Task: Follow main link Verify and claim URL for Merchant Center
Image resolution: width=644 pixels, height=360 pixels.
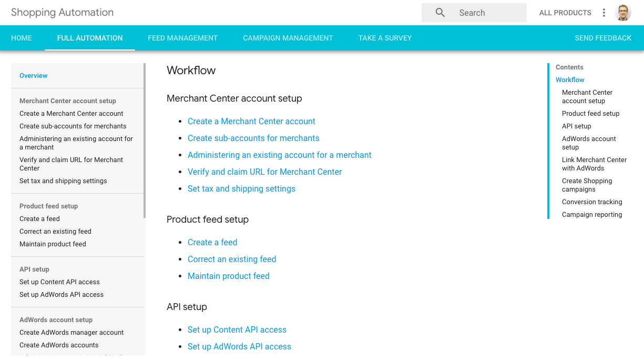Action: (x=264, y=172)
